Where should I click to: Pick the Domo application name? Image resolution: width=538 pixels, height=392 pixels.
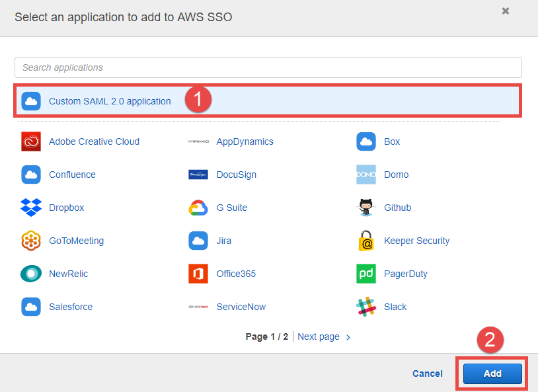397,175
